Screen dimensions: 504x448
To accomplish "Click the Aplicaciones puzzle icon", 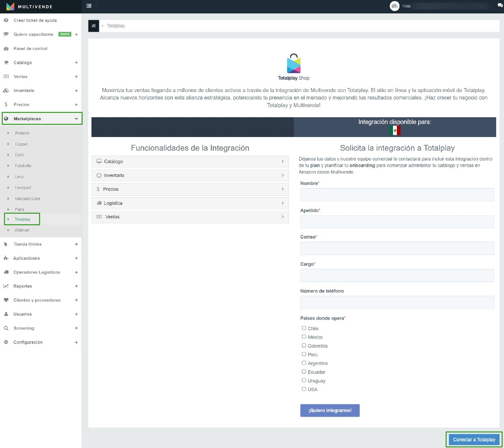I will pyautogui.click(x=6, y=258).
